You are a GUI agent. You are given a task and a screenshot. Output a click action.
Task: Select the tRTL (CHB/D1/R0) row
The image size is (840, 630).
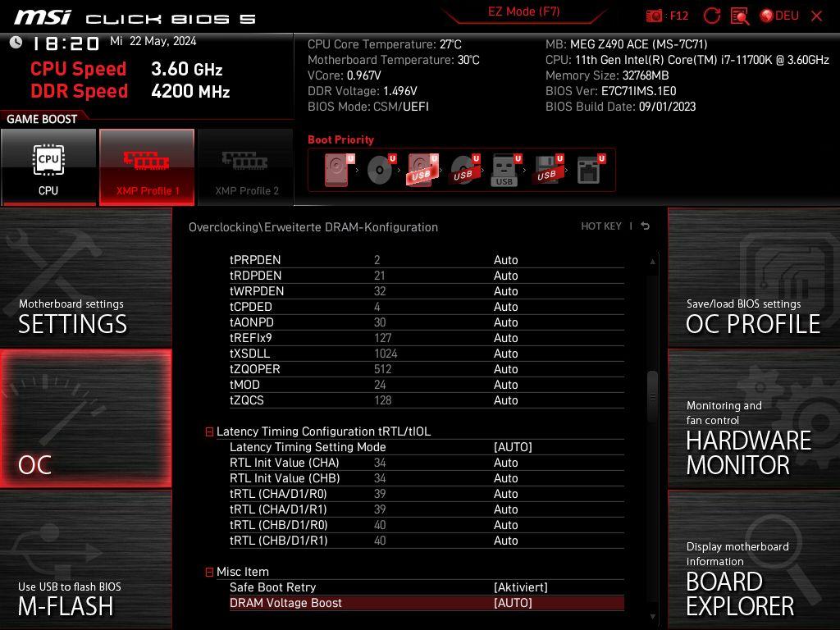click(427, 524)
